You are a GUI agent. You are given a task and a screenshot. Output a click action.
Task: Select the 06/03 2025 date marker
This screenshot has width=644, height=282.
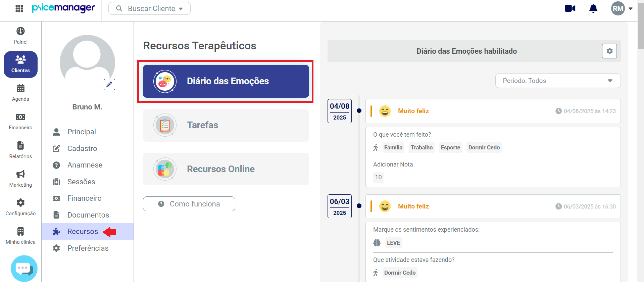[x=340, y=206]
